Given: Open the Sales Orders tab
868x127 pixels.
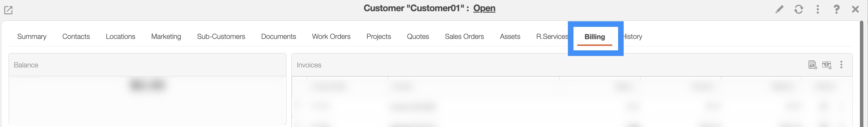Looking at the screenshot, I should [464, 36].
